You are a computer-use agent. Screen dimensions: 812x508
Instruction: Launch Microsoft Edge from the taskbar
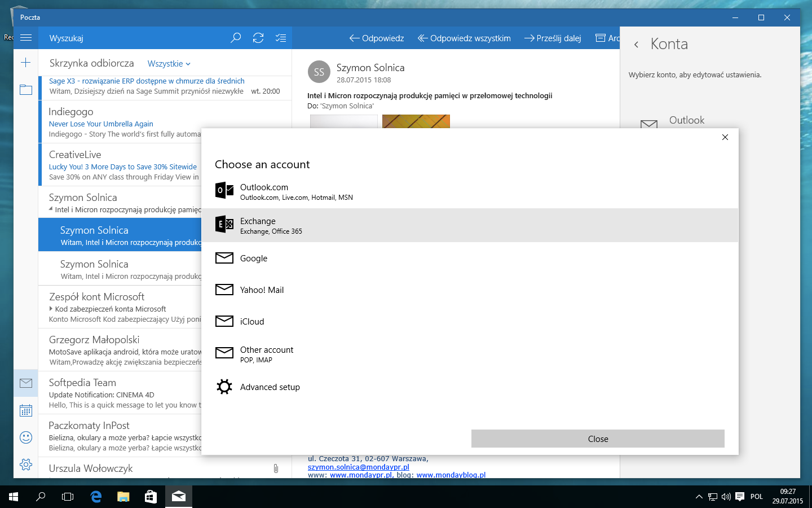coord(96,497)
